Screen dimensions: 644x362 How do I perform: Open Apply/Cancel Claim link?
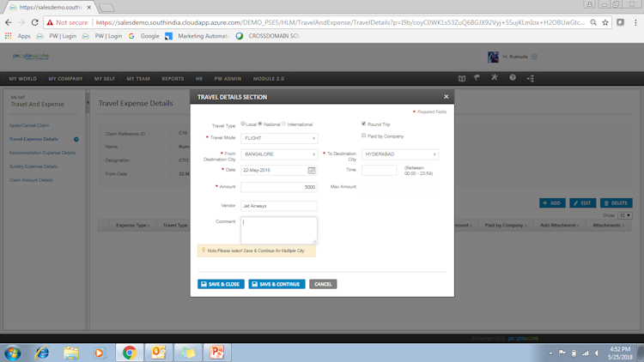[29, 125]
